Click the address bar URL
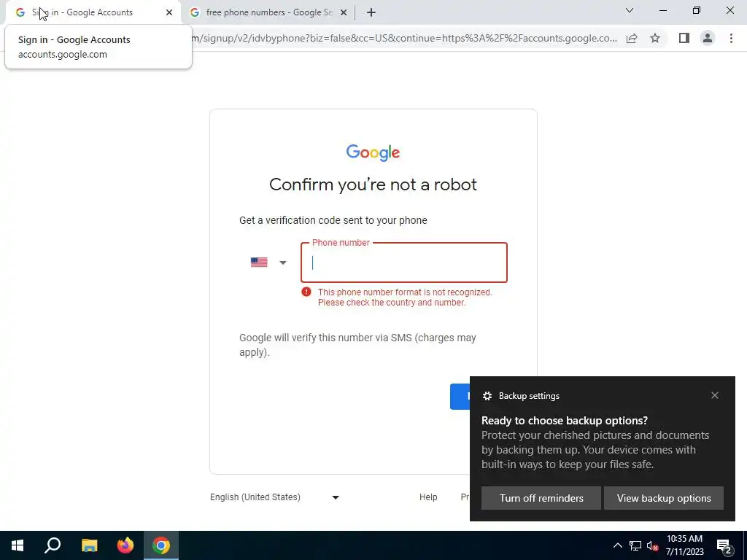This screenshot has height=560, width=747. pos(404,38)
